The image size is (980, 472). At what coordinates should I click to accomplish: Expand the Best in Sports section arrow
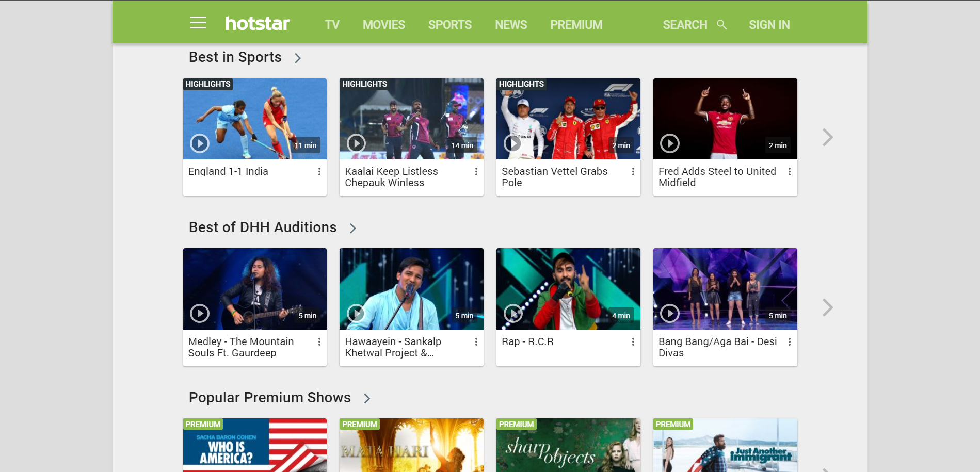298,58
